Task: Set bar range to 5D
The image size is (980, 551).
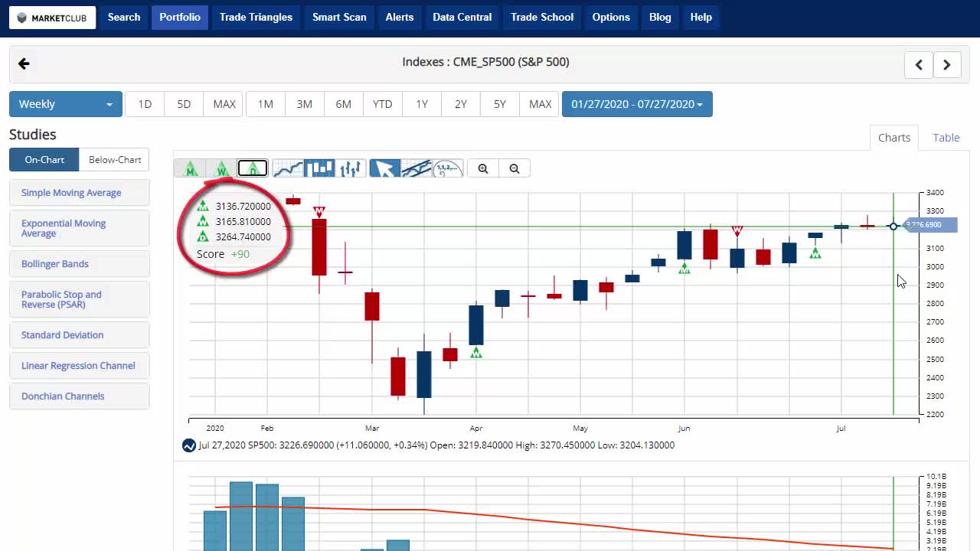Action: coord(184,104)
